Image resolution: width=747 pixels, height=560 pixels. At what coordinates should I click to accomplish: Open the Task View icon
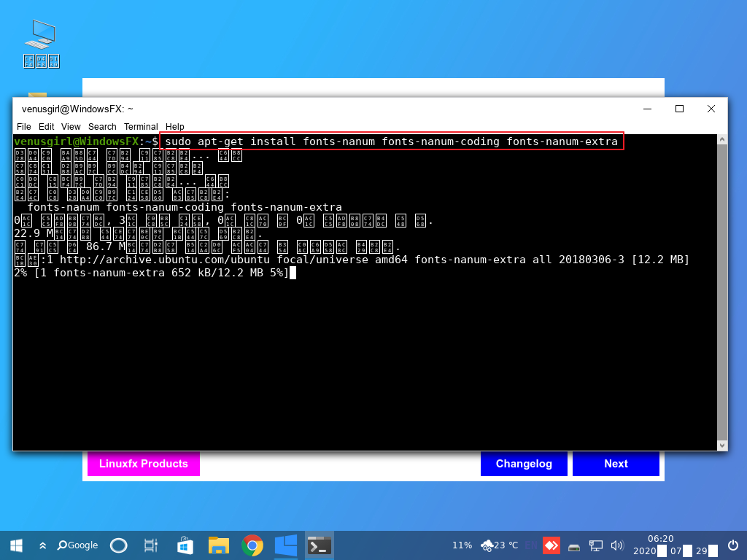tap(150, 545)
